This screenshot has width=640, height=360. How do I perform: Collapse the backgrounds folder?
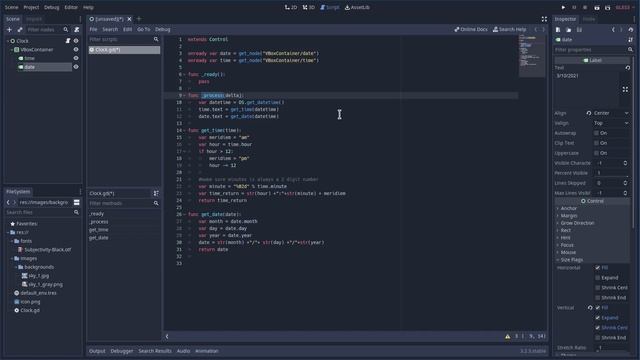[x=16, y=267]
